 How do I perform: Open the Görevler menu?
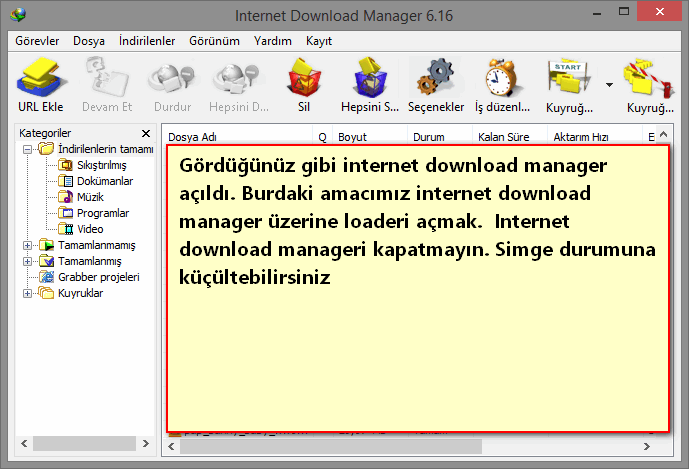pyautogui.click(x=37, y=41)
